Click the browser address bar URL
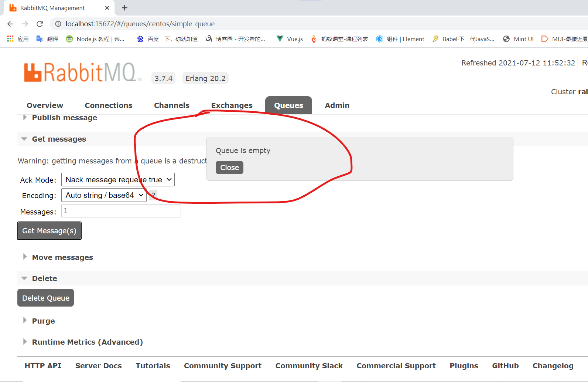Image resolution: width=588 pixels, height=382 pixels. [140, 24]
